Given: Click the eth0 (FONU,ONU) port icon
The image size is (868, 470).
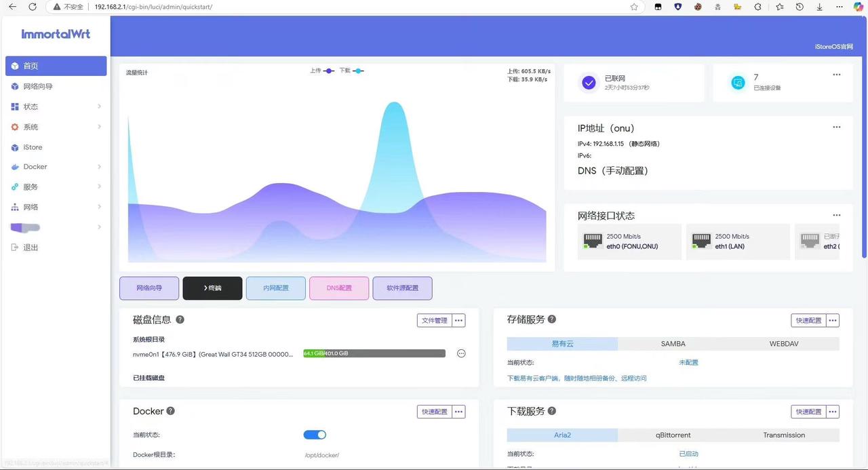Looking at the screenshot, I should coord(593,241).
